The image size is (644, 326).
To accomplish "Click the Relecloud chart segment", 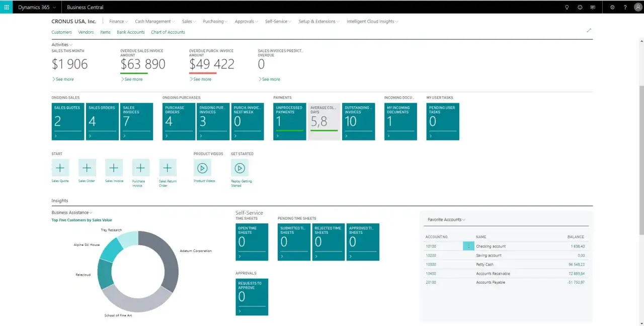I will click(x=104, y=273).
